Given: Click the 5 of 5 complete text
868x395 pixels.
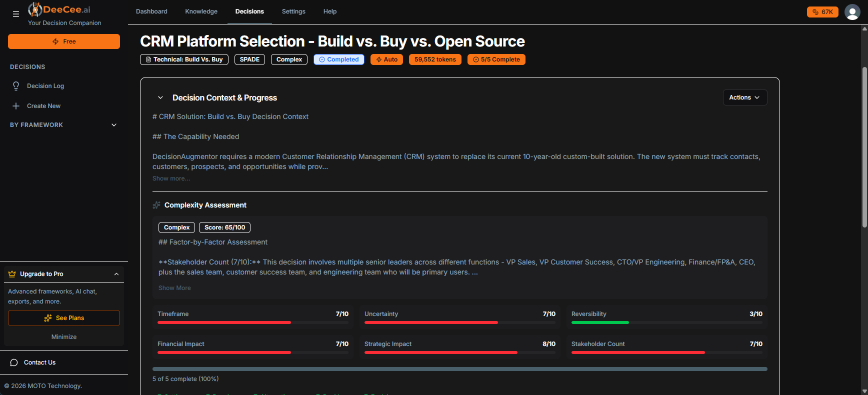Looking at the screenshot, I should (185, 379).
